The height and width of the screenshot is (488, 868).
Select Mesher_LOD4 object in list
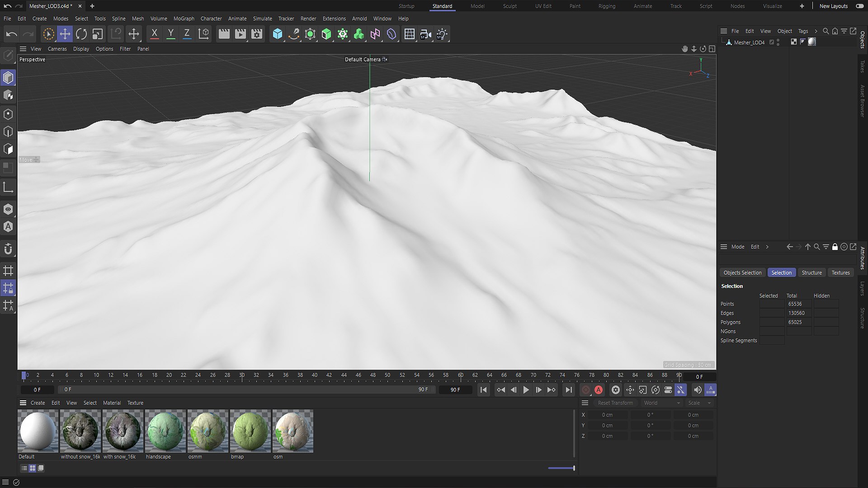[749, 42]
